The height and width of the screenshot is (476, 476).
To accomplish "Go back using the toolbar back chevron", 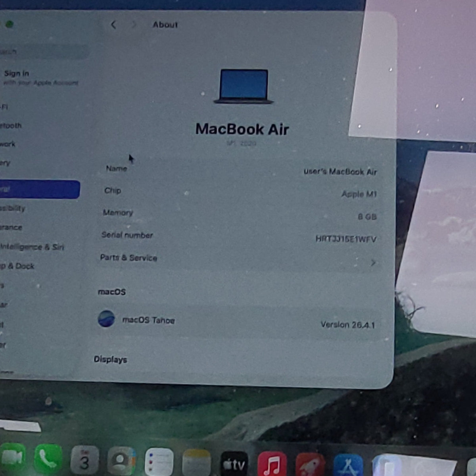I will pyautogui.click(x=113, y=25).
